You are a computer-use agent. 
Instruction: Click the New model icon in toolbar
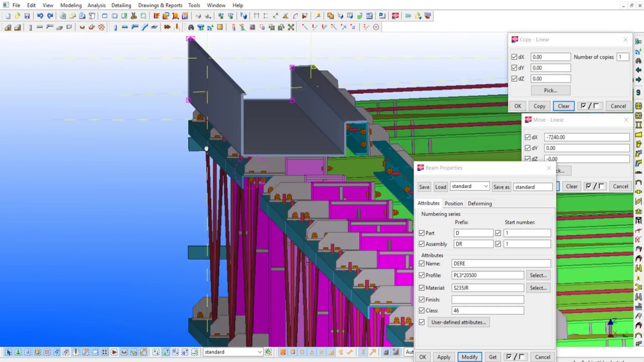[x=8, y=16]
